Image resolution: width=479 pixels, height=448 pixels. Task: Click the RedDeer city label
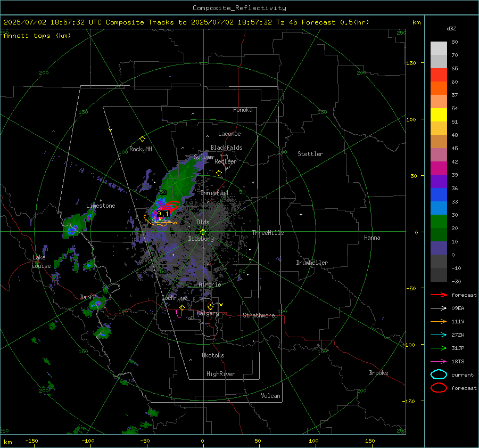coord(226,161)
